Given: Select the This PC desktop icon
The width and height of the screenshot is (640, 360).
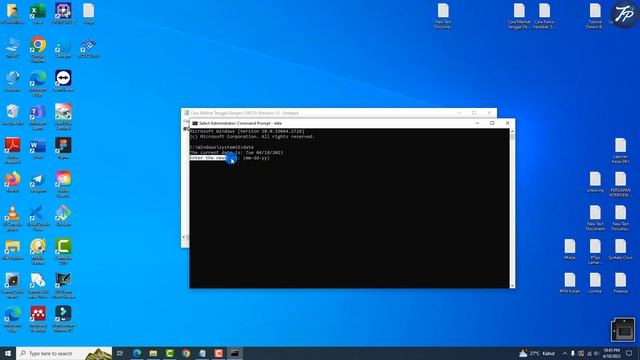Looking at the screenshot, I should coord(12,47).
